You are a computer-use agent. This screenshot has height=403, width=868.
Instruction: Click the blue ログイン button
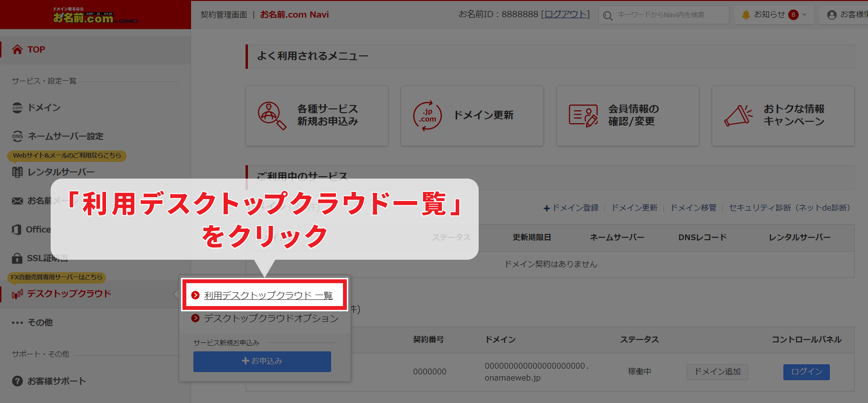click(x=806, y=372)
